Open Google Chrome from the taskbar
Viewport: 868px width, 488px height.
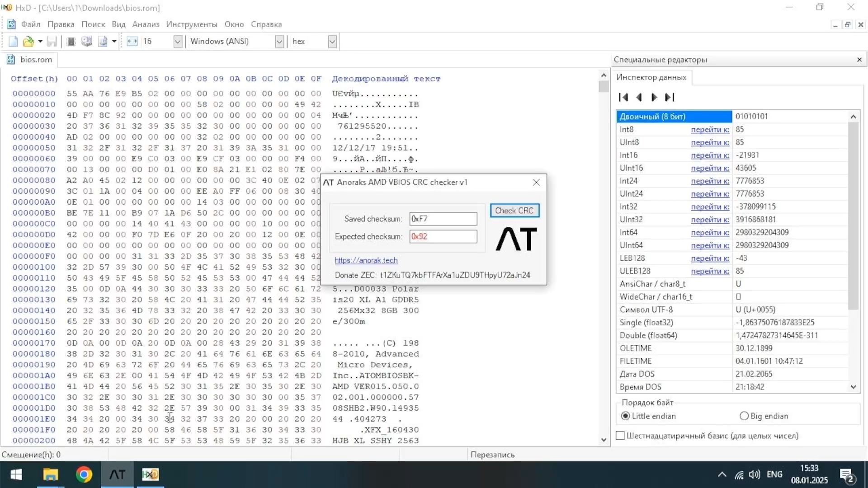pyautogui.click(x=84, y=474)
